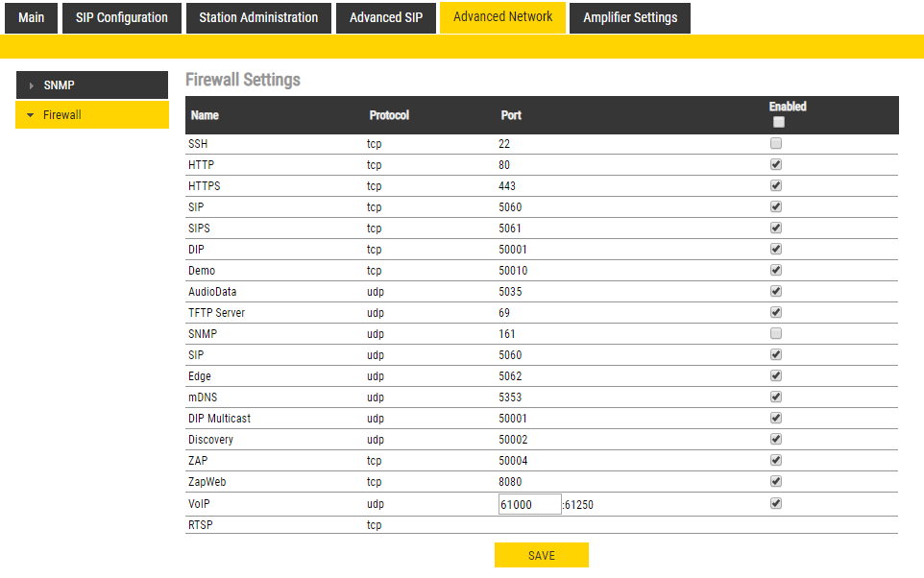Open the Main tab
Viewport: 924px width, 578px height.
(x=31, y=17)
